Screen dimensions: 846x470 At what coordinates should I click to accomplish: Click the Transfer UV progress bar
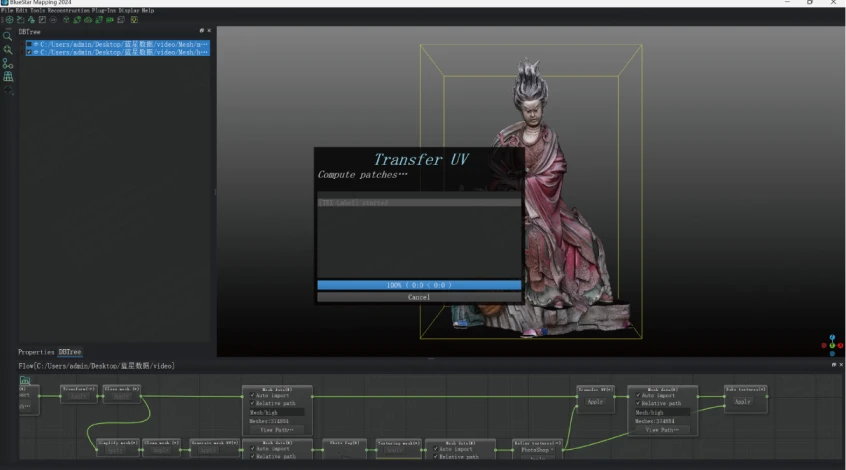[419, 285]
